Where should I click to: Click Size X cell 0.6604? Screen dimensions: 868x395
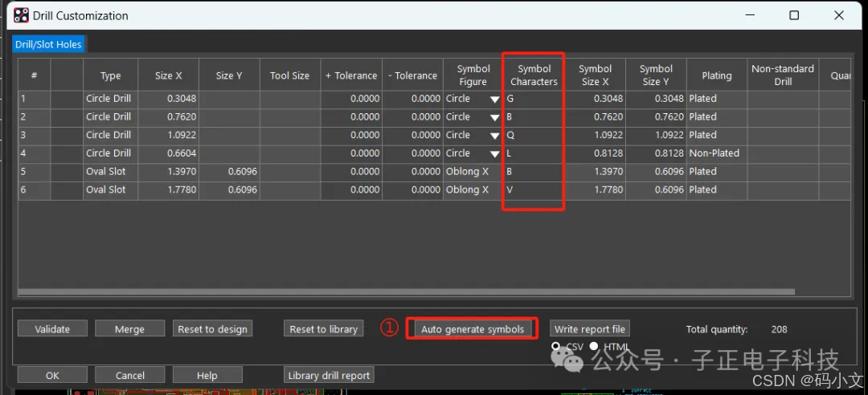coord(168,154)
